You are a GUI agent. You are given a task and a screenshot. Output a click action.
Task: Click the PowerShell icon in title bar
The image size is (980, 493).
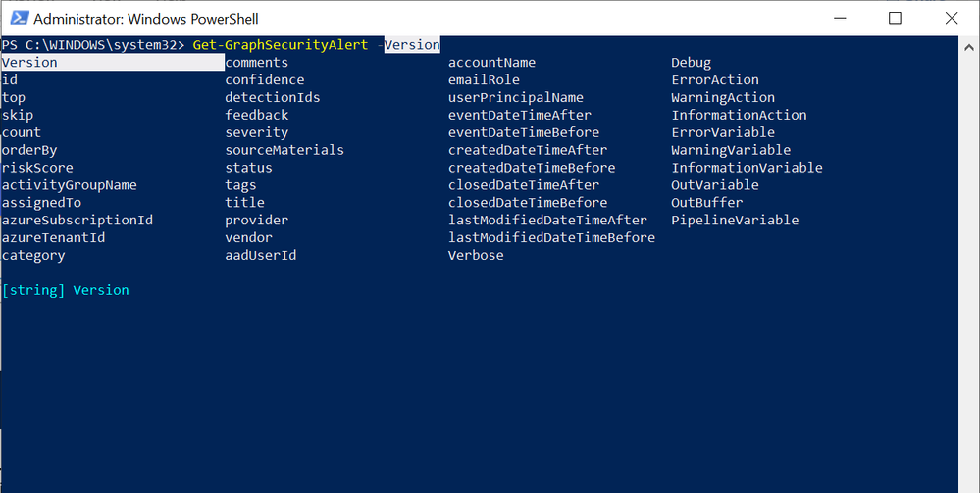[x=17, y=19]
